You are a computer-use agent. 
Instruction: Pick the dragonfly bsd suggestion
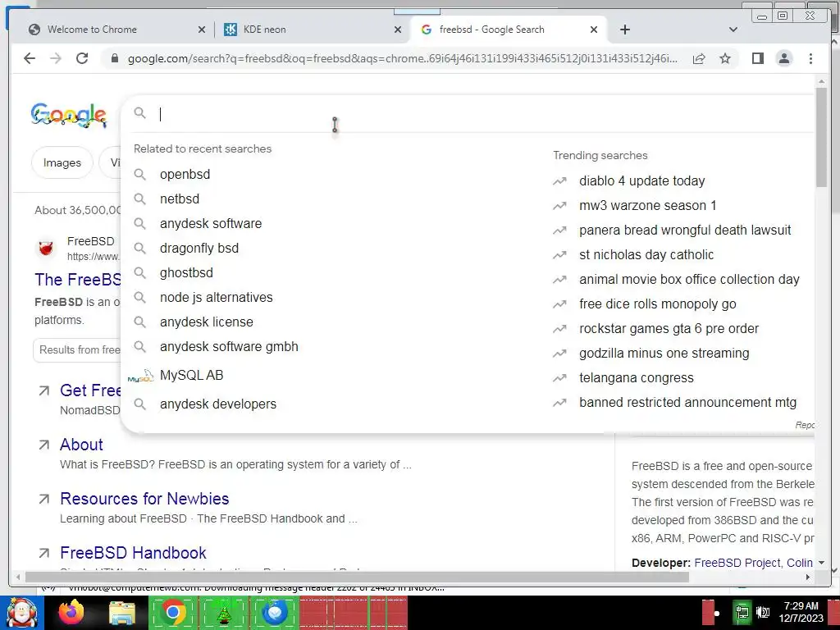199,248
